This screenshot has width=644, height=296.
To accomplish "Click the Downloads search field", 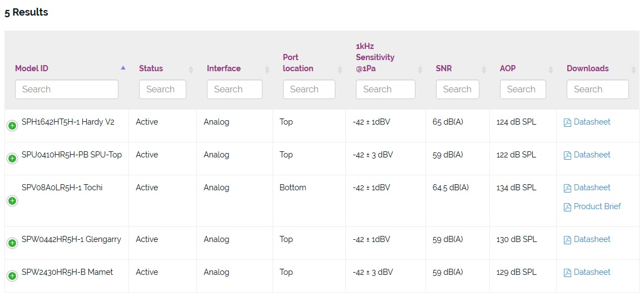I will (x=598, y=89).
